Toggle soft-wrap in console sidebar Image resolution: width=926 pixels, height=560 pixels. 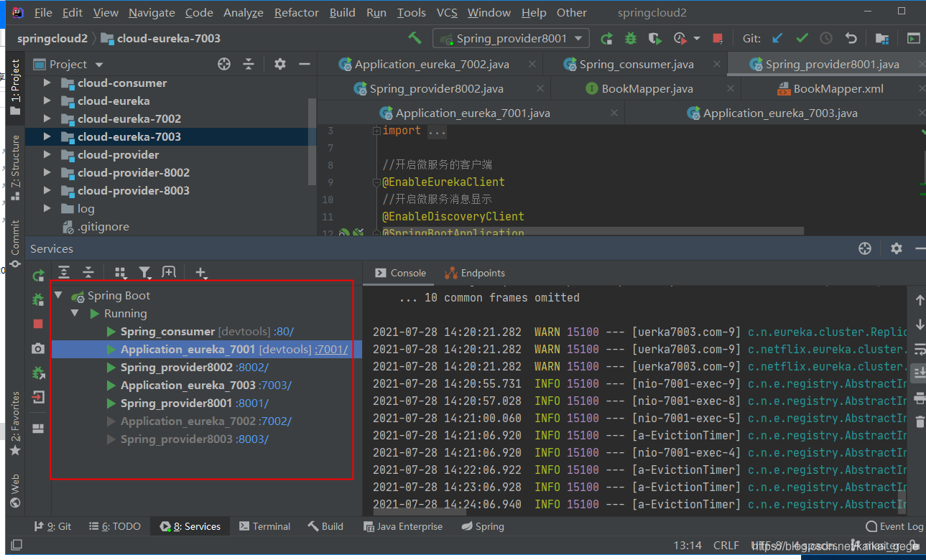pyautogui.click(x=920, y=349)
